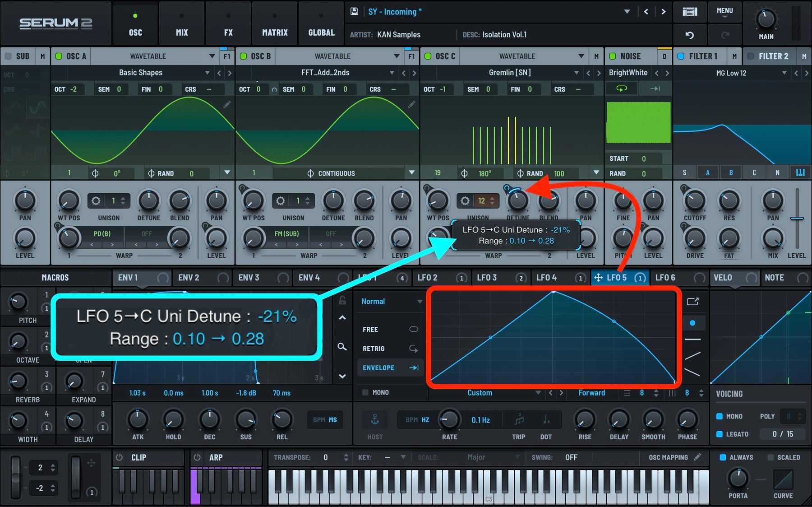The image size is (812, 507).
Task: Toggle the SUB oscillator enable
Action: (x=8, y=56)
